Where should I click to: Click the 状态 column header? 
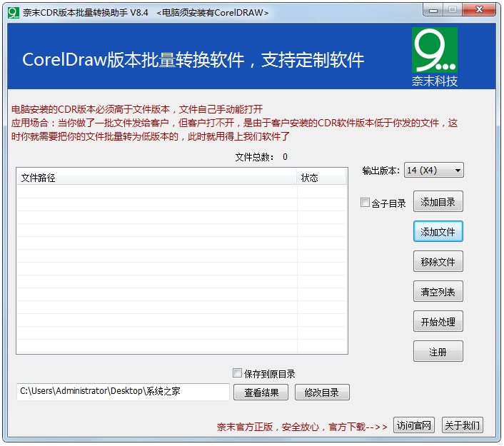click(x=321, y=178)
